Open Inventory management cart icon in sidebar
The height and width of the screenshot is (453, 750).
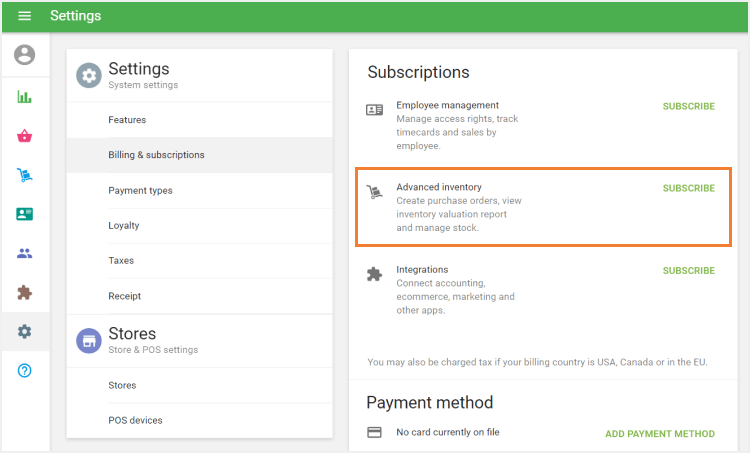click(24, 175)
